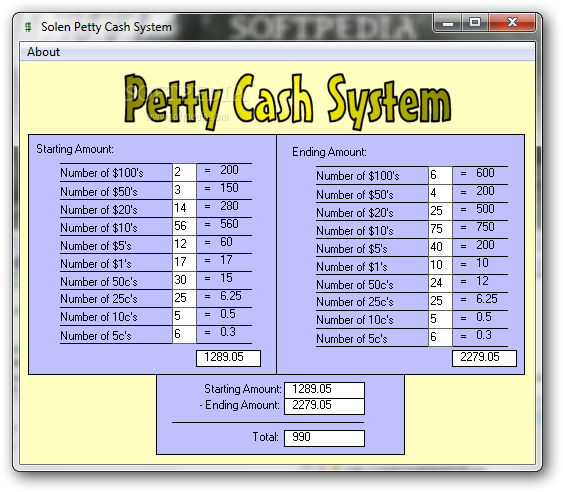Click the Starting $5's result 60
The image size is (563, 492).
coord(226,242)
